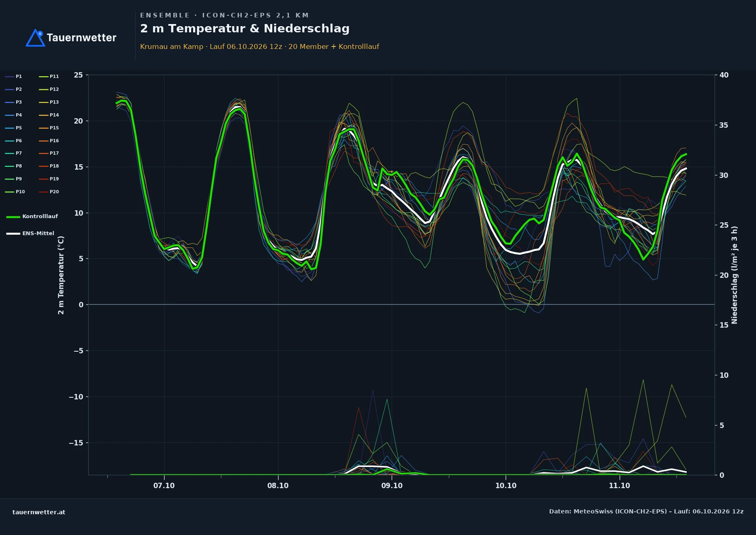Screen dimensions: 756x535
Task: Click legend label P6
Action: 13,141
